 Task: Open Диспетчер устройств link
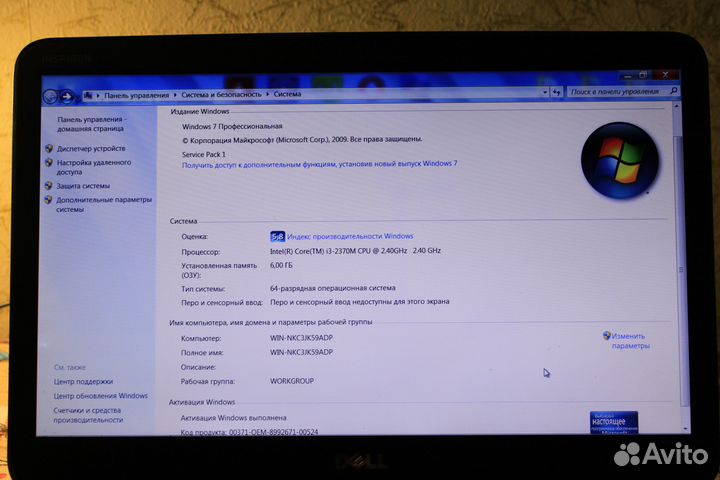coord(91,148)
